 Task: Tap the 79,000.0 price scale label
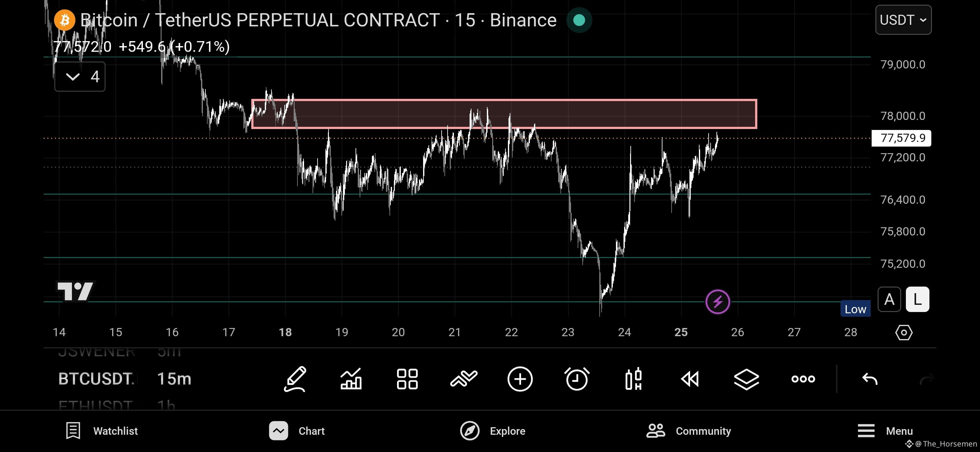(x=903, y=65)
